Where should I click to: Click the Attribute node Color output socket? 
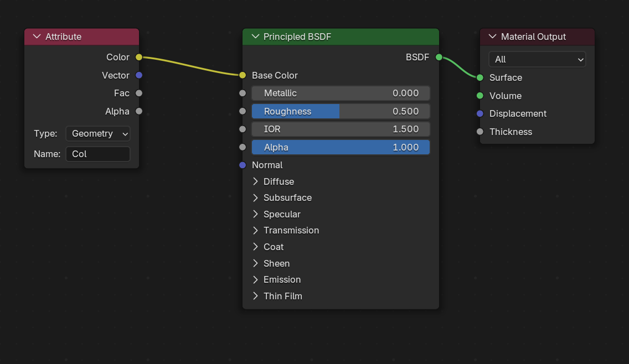pos(139,57)
